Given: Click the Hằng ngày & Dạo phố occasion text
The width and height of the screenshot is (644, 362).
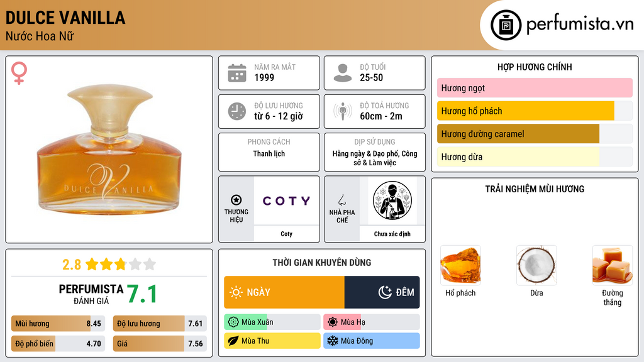Looking at the screenshot, I should coord(375,158).
